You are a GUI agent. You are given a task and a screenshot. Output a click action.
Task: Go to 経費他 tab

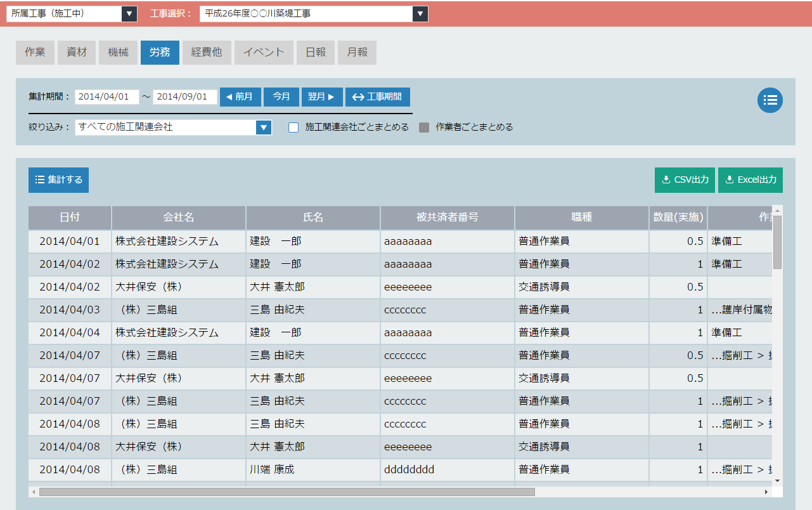tap(207, 53)
